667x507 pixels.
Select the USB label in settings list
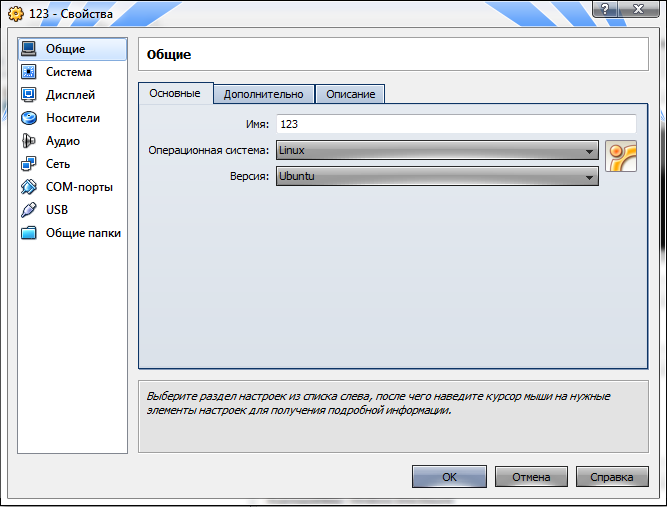coord(57,210)
